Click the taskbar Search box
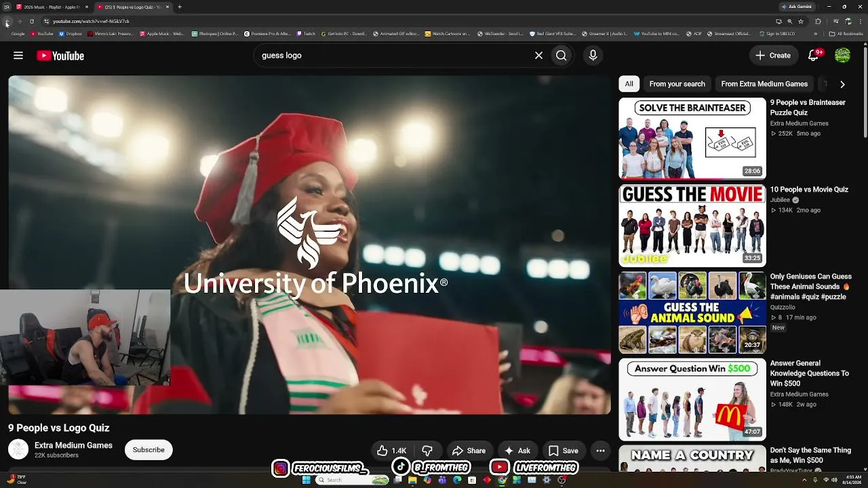The height and width of the screenshot is (488, 868). (352, 480)
